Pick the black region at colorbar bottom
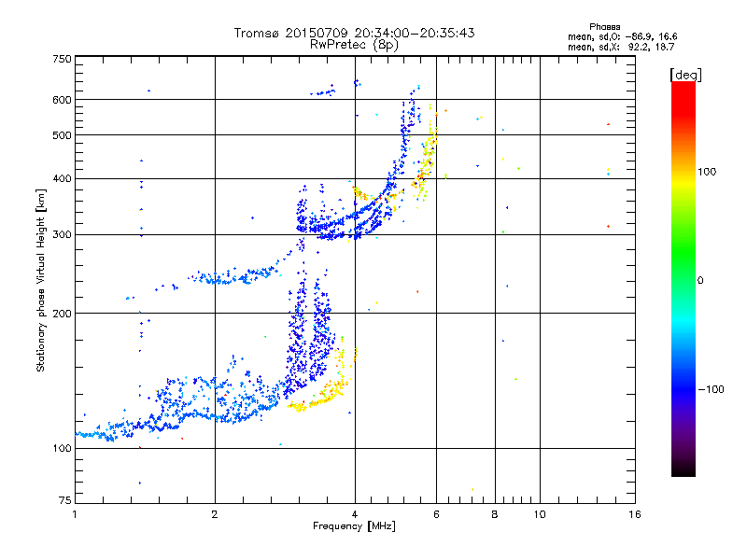747x560 pixels. pyautogui.click(x=683, y=467)
